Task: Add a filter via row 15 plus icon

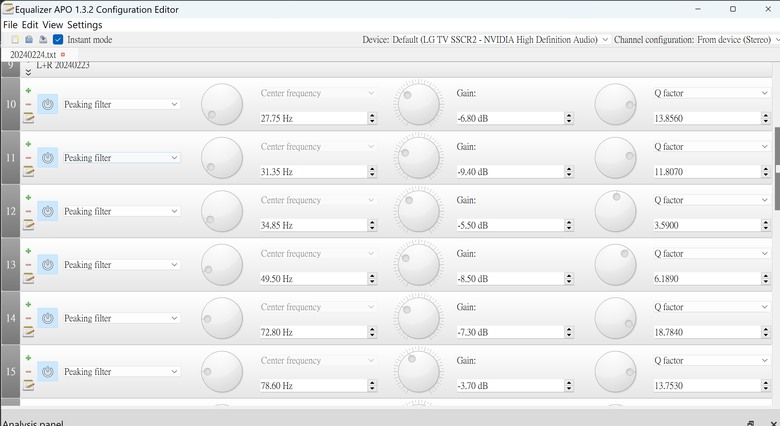Action: [28, 358]
